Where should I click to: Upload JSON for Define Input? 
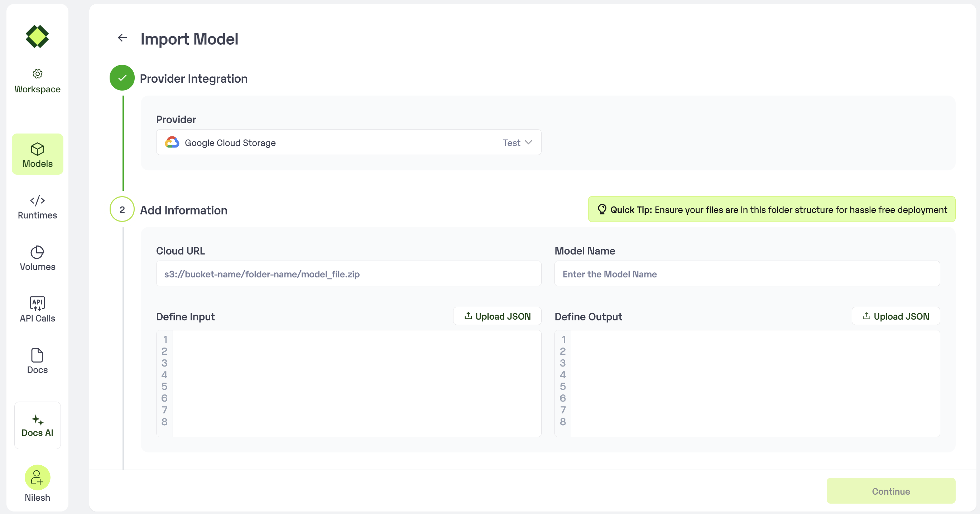click(x=497, y=316)
